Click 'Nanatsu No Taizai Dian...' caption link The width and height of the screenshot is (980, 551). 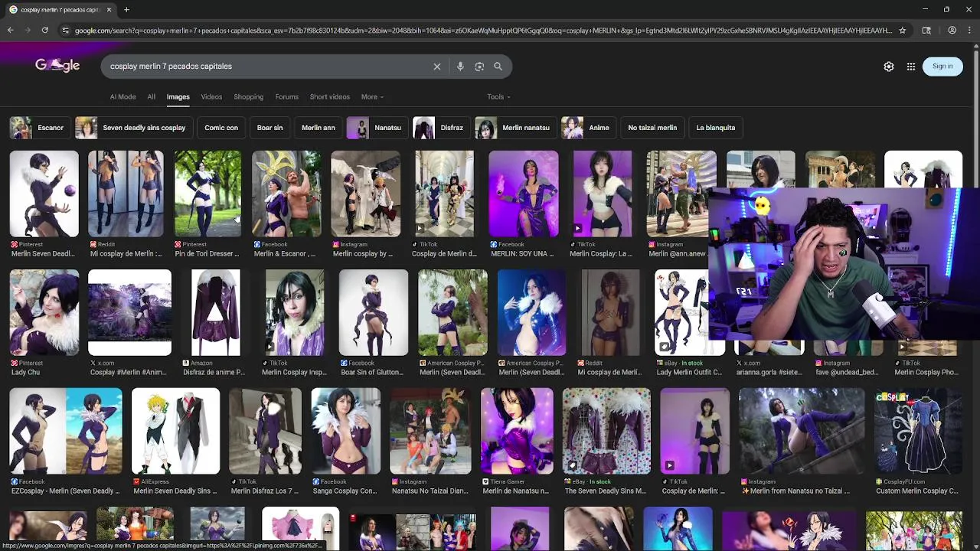[x=430, y=491]
